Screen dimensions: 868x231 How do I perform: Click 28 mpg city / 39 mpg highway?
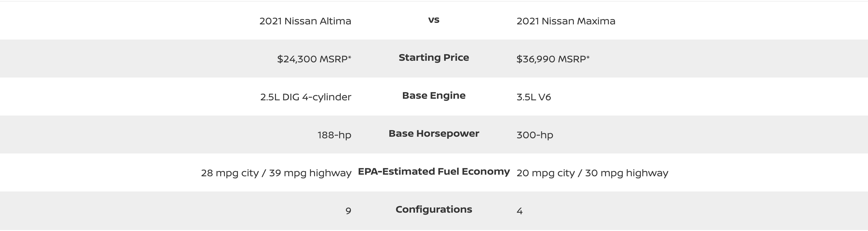[276, 173]
